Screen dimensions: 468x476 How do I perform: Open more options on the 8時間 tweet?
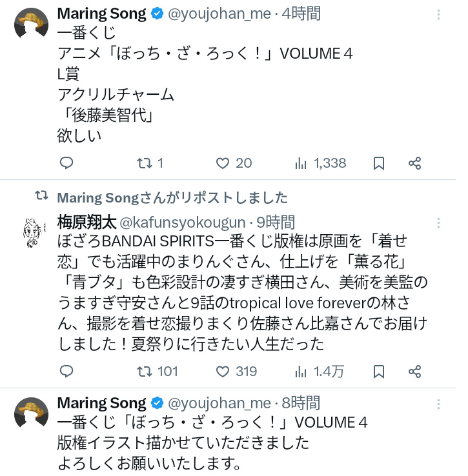pyautogui.click(x=438, y=404)
